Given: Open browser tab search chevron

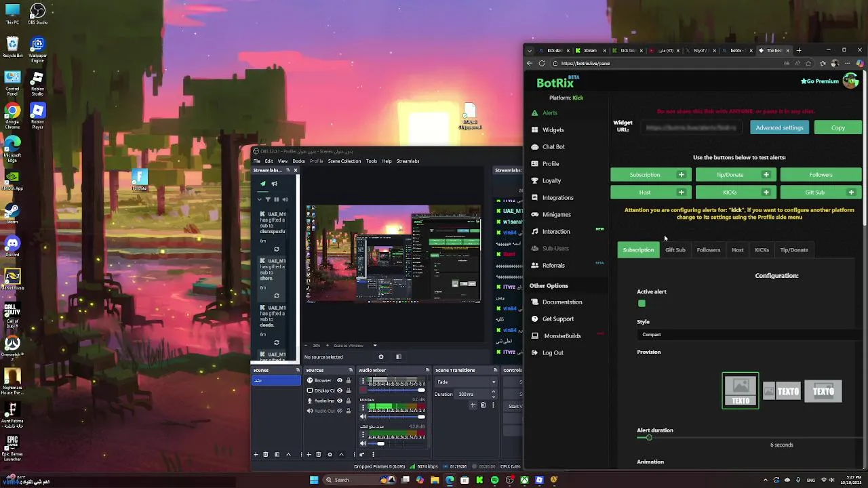Looking at the screenshot, I should (530, 50).
